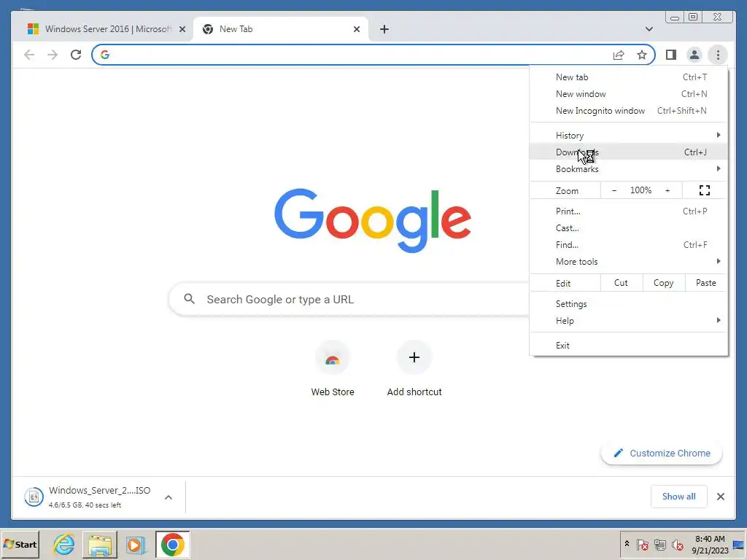Image resolution: width=747 pixels, height=560 pixels.
Task: Close the downloads shelf
Action: pyautogui.click(x=720, y=497)
